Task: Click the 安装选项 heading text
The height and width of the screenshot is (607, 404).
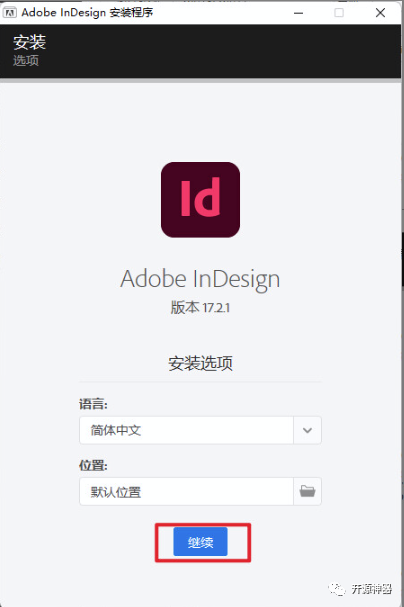Action: [x=200, y=364]
